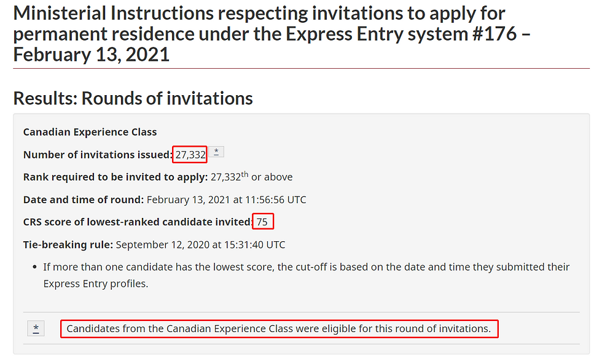Screen dimensions: 602x364
Task: Click the asterisk footnote link beside 27,332
Action: 216,152
